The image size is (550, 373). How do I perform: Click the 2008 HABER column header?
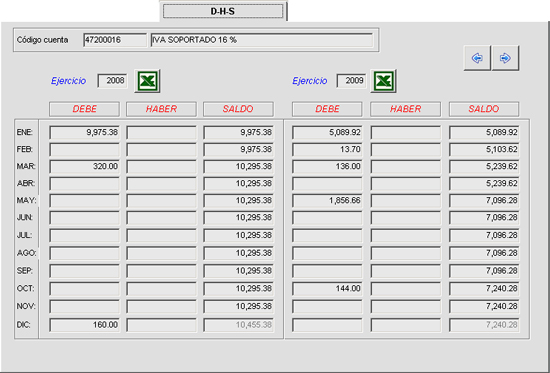click(x=161, y=109)
